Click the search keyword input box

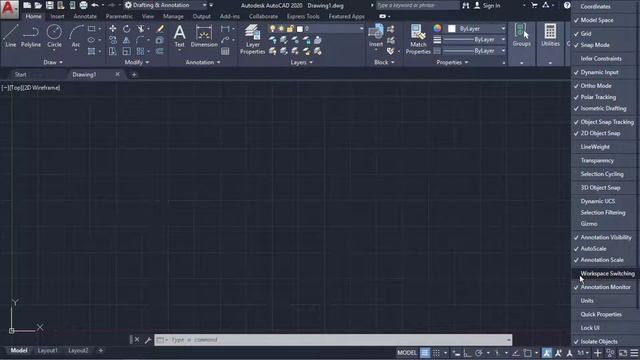tap(417, 5)
